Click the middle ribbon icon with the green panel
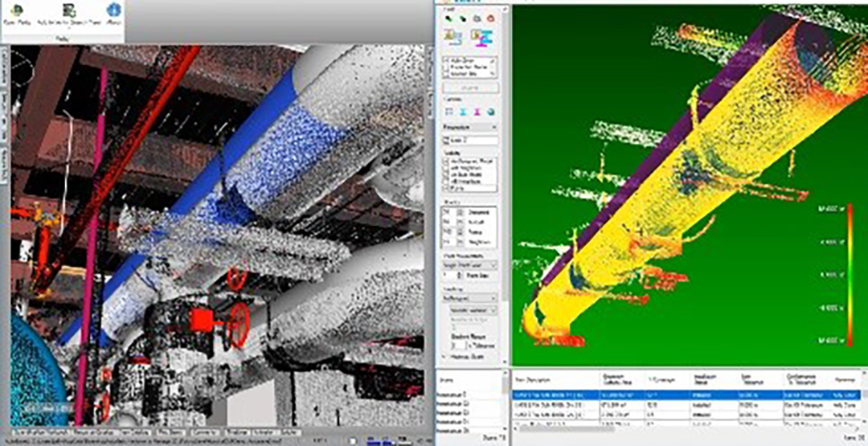Image resolution: width=868 pixels, height=446 pixels. (x=68, y=11)
